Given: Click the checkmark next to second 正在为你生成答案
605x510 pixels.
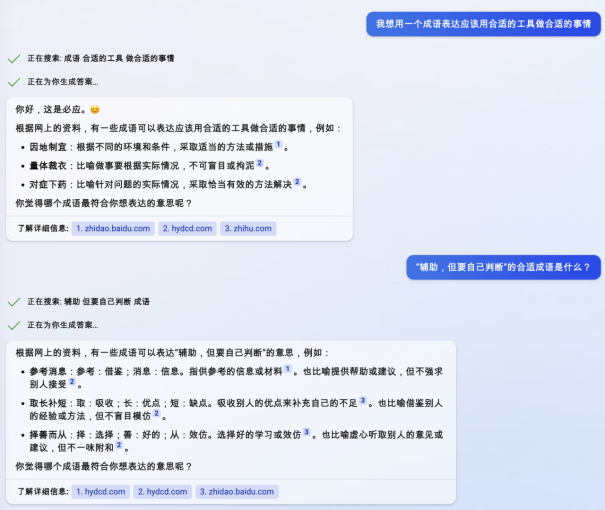Looking at the screenshot, I should 14,325.
